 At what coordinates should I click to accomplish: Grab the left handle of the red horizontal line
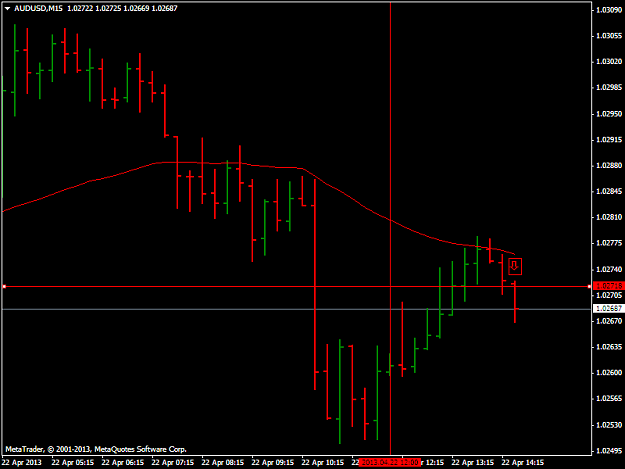(4, 287)
